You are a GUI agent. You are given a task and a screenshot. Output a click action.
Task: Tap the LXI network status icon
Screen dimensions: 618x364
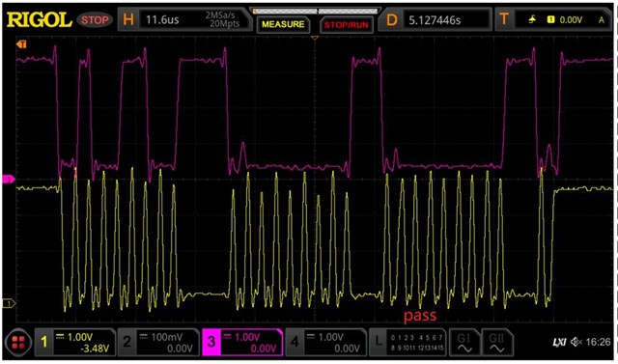point(560,343)
